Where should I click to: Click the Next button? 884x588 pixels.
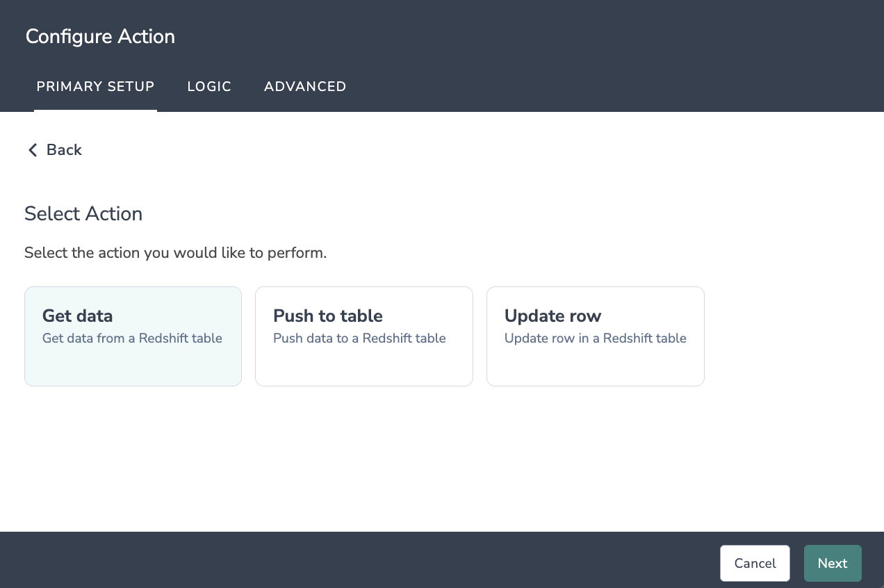pos(832,563)
